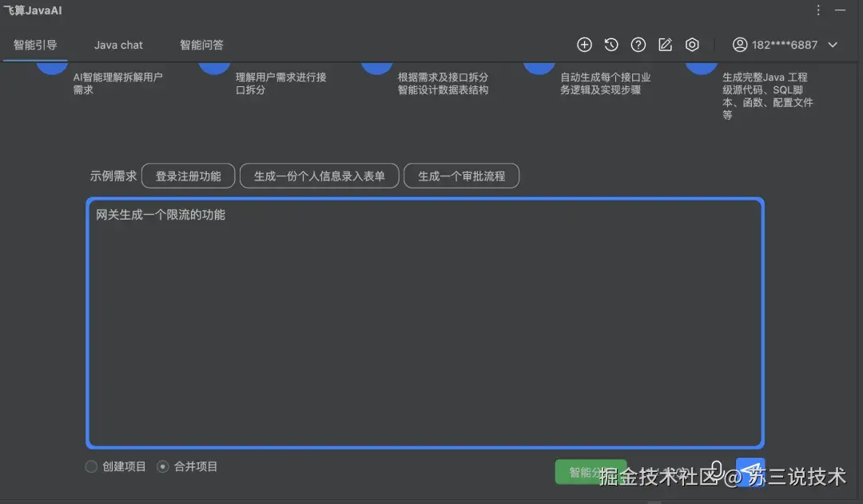Click the user account avatar icon
This screenshot has width=863, height=504.
pos(739,45)
